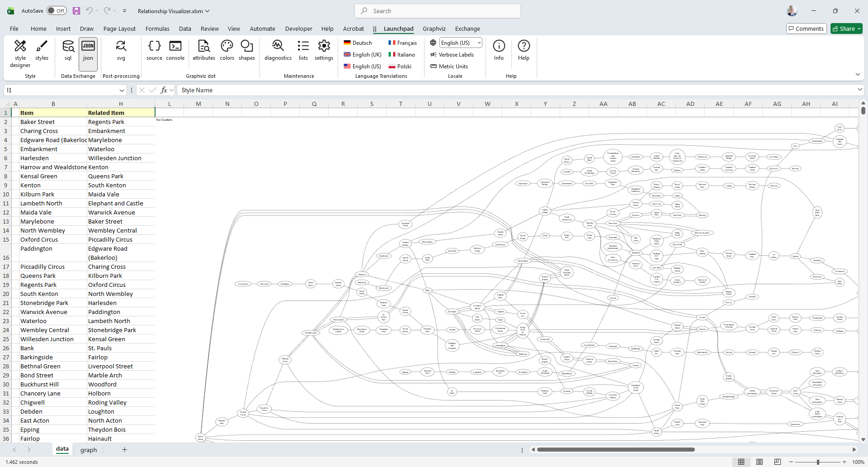The image size is (868, 467).
Task: Open the English (US) locale dropdown
Action: (x=460, y=43)
